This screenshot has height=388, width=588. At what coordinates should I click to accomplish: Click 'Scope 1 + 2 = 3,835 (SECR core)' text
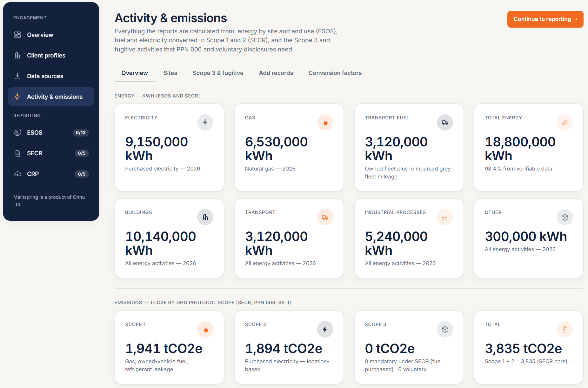pyautogui.click(x=526, y=361)
